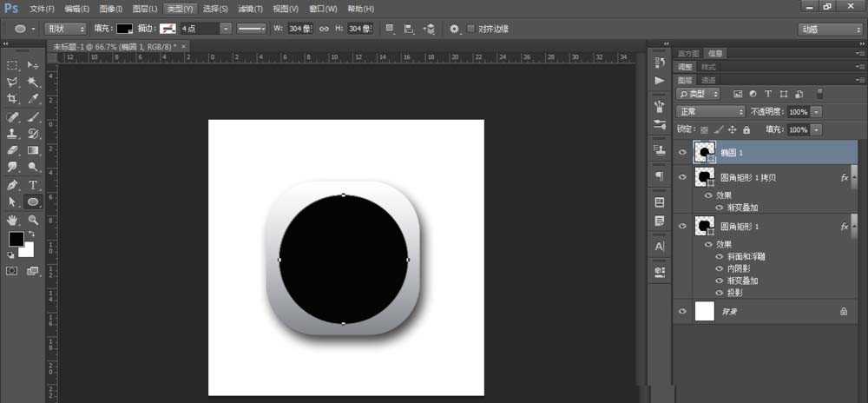The width and height of the screenshot is (868, 403).
Task: Open the gear settings in options bar
Action: coord(454,29)
